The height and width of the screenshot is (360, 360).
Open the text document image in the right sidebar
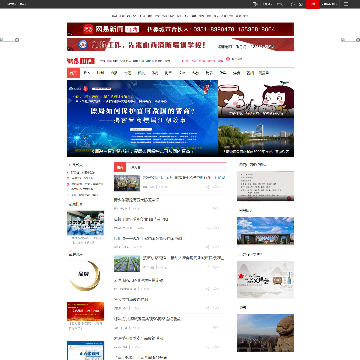265,186
